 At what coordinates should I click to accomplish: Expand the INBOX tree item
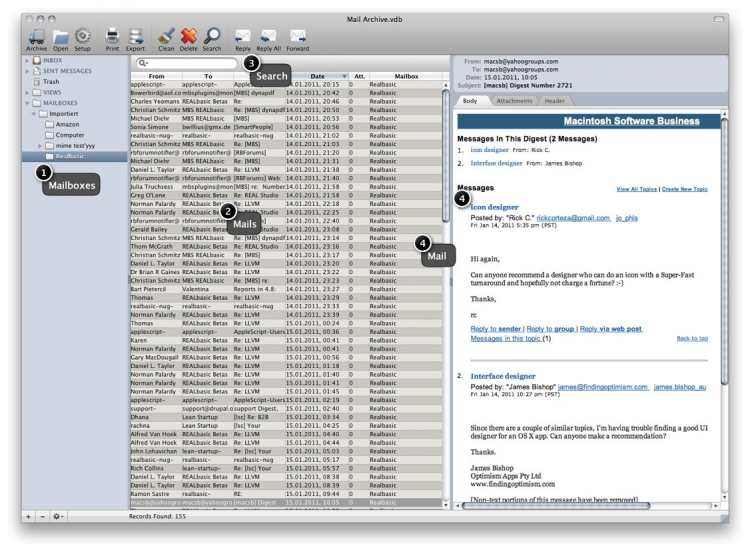(x=26, y=63)
